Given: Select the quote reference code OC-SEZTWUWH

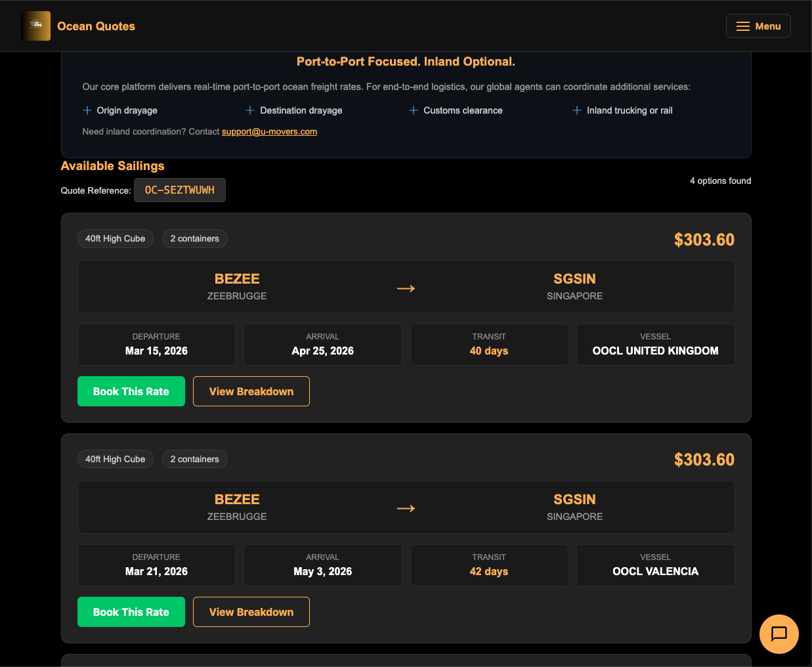Looking at the screenshot, I should pos(180,190).
